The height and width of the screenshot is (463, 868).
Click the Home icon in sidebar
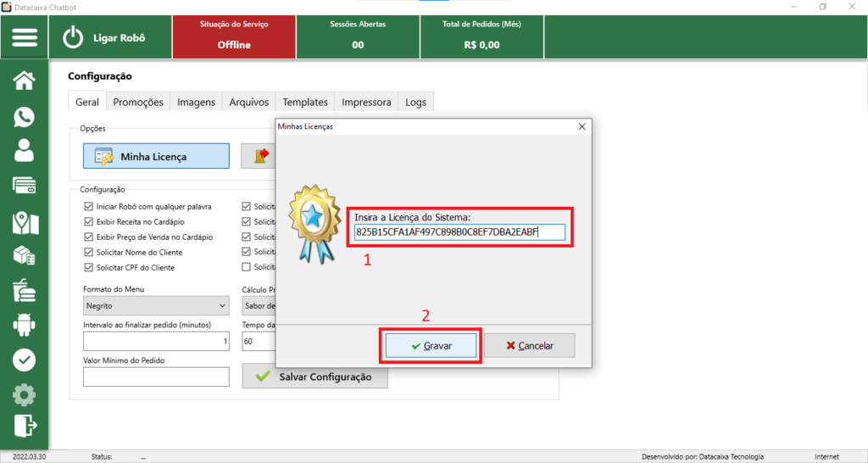[25, 81]
